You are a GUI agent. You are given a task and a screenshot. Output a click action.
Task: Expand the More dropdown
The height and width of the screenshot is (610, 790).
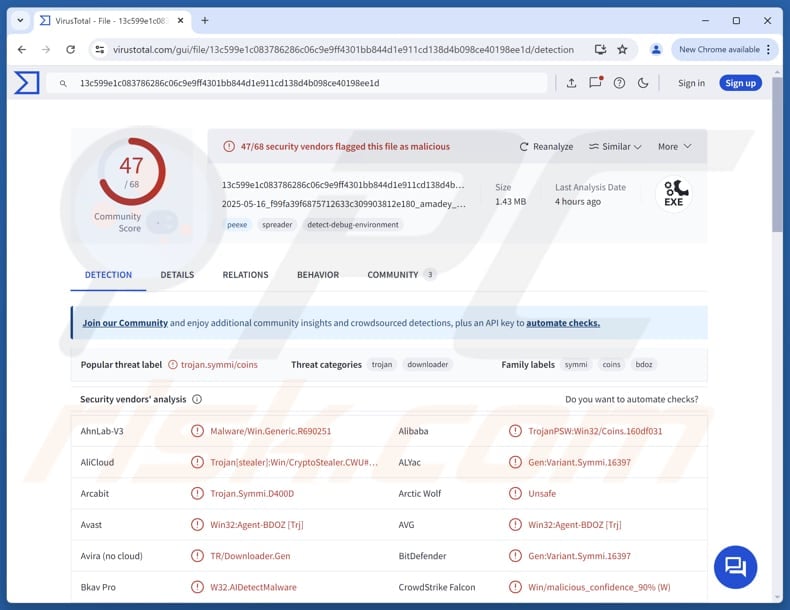pos(674,147)
